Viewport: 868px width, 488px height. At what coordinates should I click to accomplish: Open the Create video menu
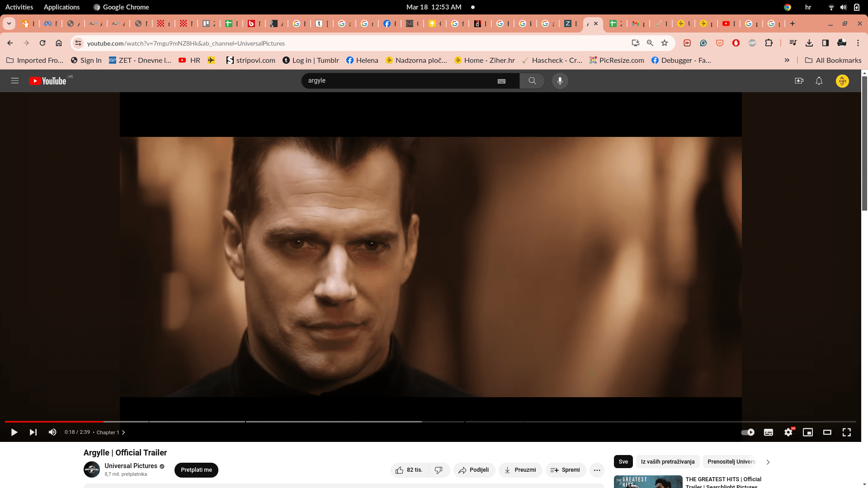(799, 80)
